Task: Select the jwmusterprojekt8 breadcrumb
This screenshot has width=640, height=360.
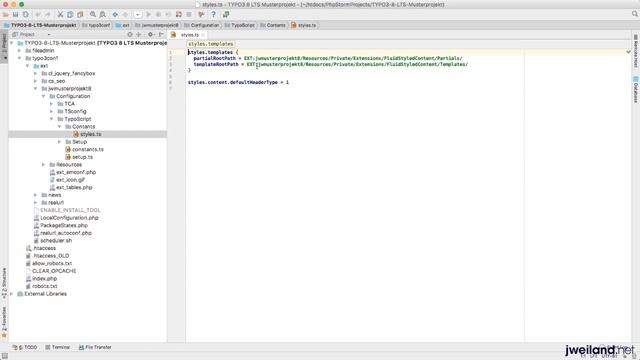Action: 157,25
